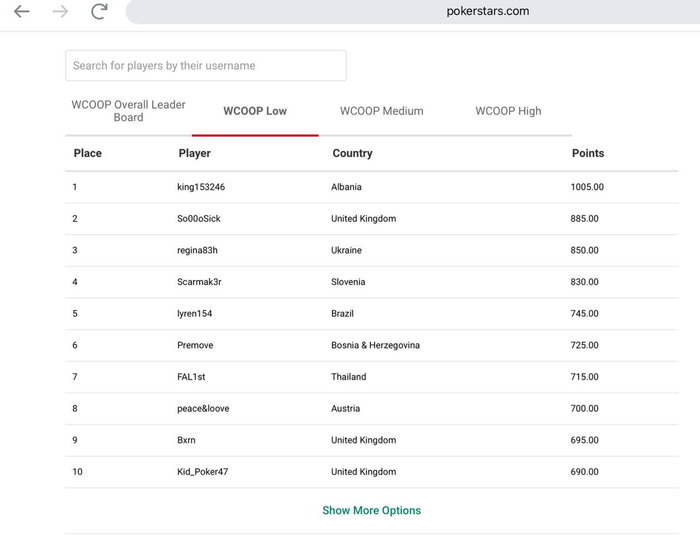Select player So00oSick row

[199, 219]
